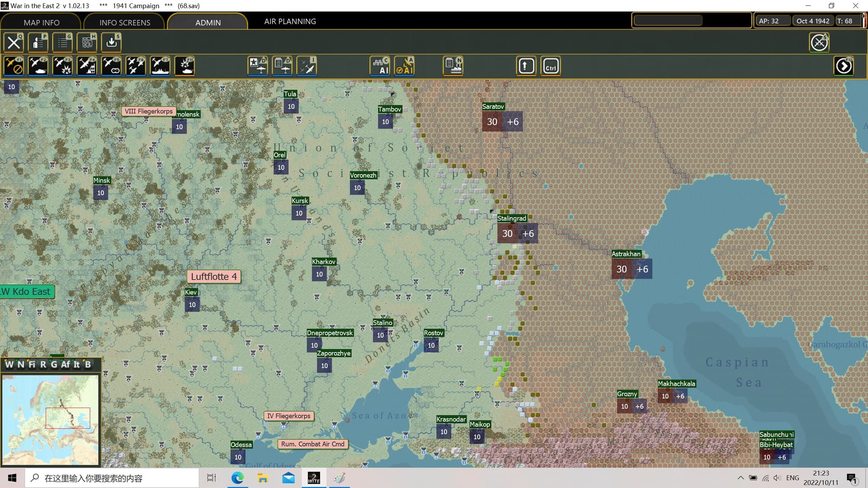868x488 pixels.
Task: Select the air reconnaissance mission icon (F5)
Action: [x=111, y=66]
